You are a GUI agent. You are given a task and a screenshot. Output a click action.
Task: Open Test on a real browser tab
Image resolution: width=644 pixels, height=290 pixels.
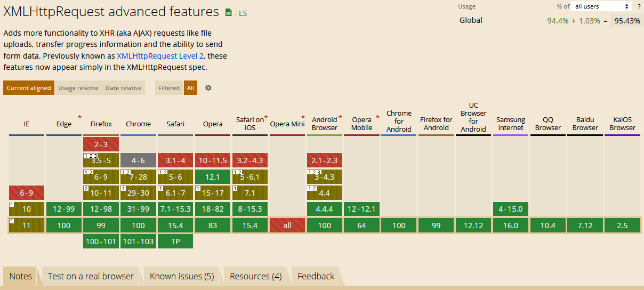tap(91, 276)
